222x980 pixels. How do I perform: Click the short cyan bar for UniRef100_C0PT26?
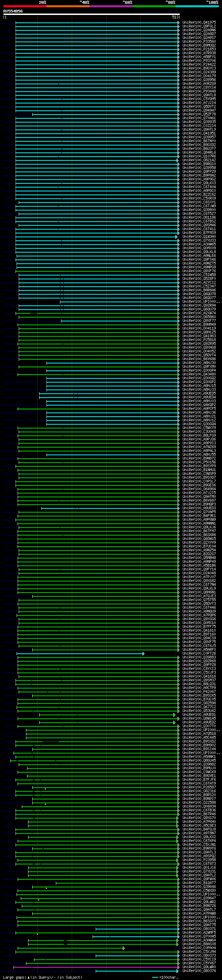point(80,654)
